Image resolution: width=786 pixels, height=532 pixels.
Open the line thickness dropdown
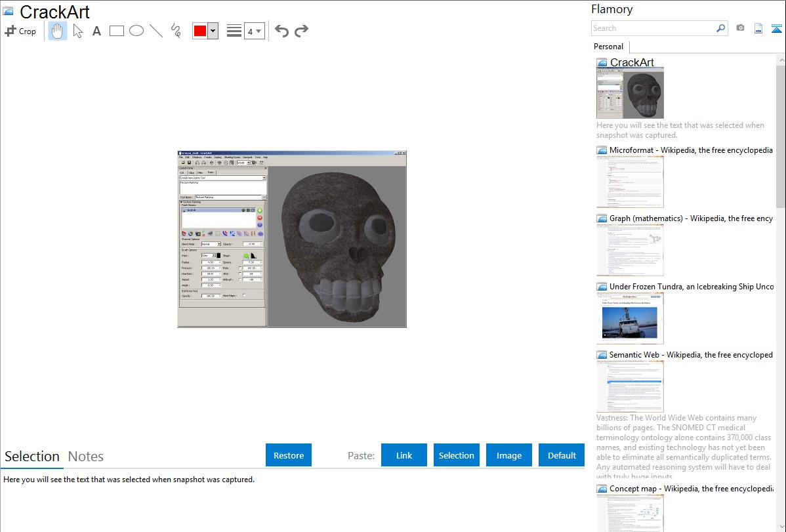pyautogui.click(x=254, y=31)
